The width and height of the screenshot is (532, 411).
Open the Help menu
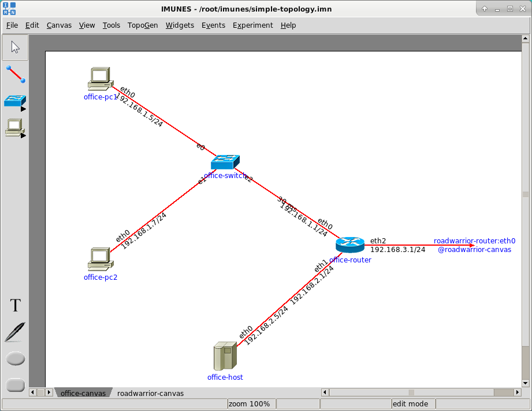click(288, 25)
